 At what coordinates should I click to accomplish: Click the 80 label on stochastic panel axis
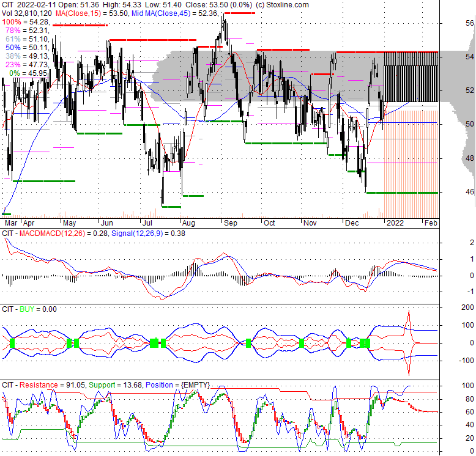470,399
